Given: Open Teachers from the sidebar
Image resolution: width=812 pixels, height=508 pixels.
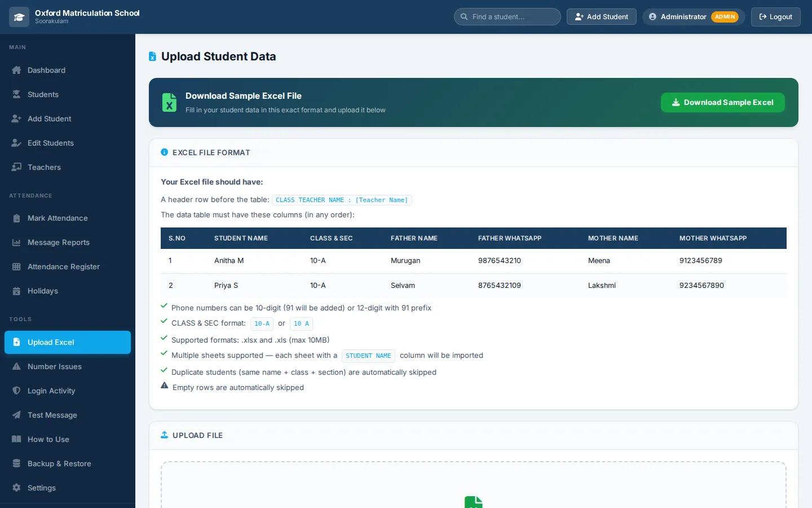Looking at the screenshot, I should (68, 167).
